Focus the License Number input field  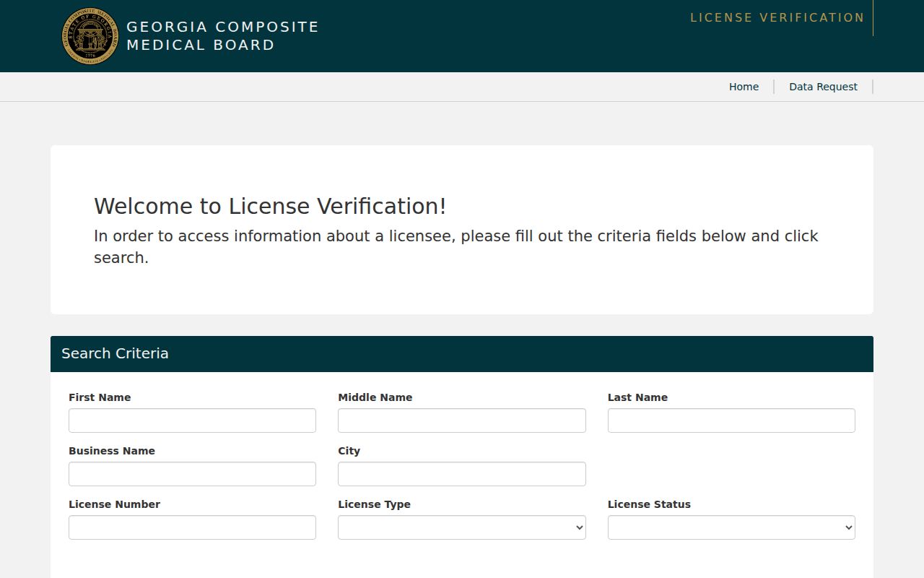pos(192,527)
